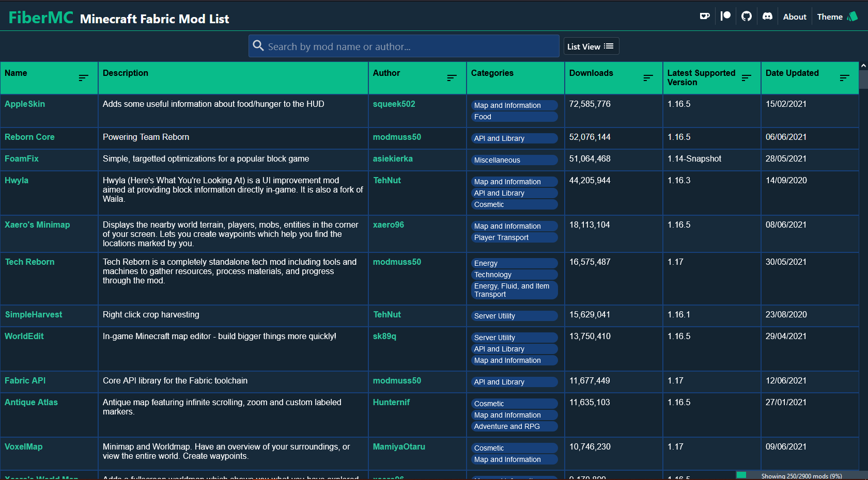Click API and Library tag in Reborn Core row
Viewport: 868px width, 480px height.
[514, 138]
